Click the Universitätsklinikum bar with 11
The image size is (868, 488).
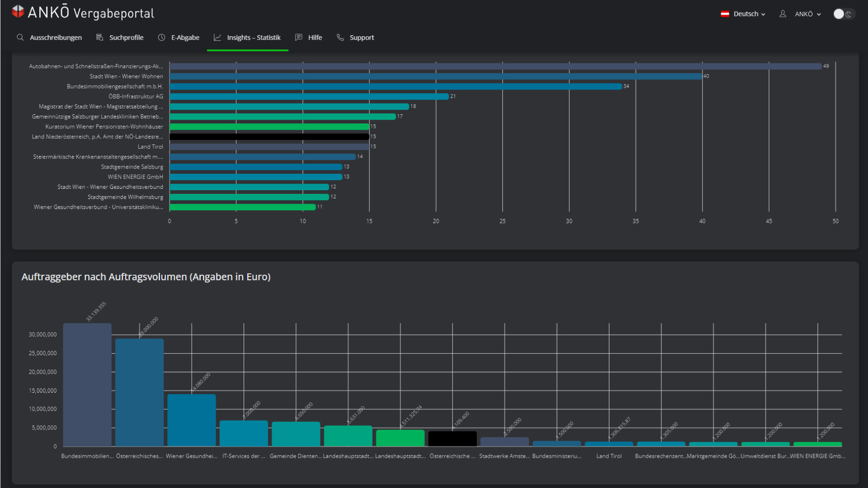click(243, 207)
